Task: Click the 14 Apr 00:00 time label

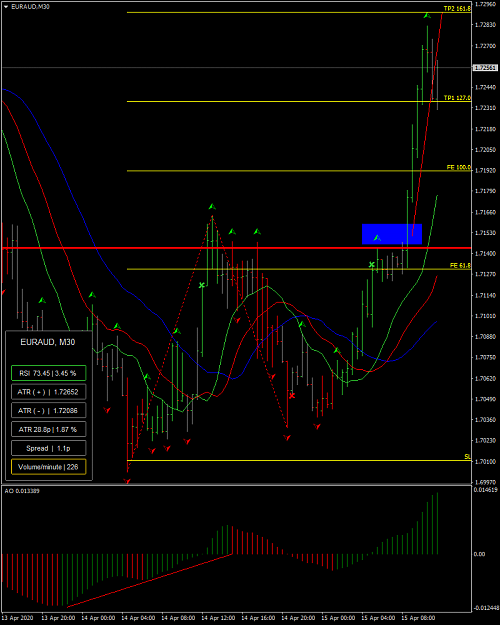Action: (98, 618)
